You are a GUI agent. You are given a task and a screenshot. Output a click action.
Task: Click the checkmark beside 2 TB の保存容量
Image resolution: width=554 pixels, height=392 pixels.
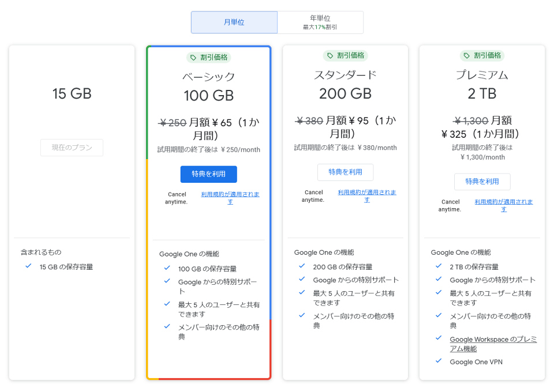[439, 266]
